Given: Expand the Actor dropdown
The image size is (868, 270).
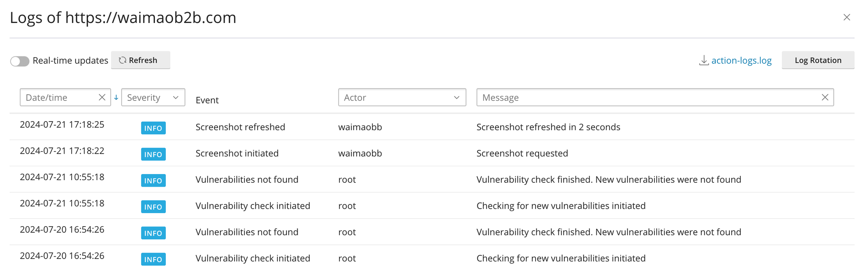Looking at the screenshot, I should click(x=401, y=98).
